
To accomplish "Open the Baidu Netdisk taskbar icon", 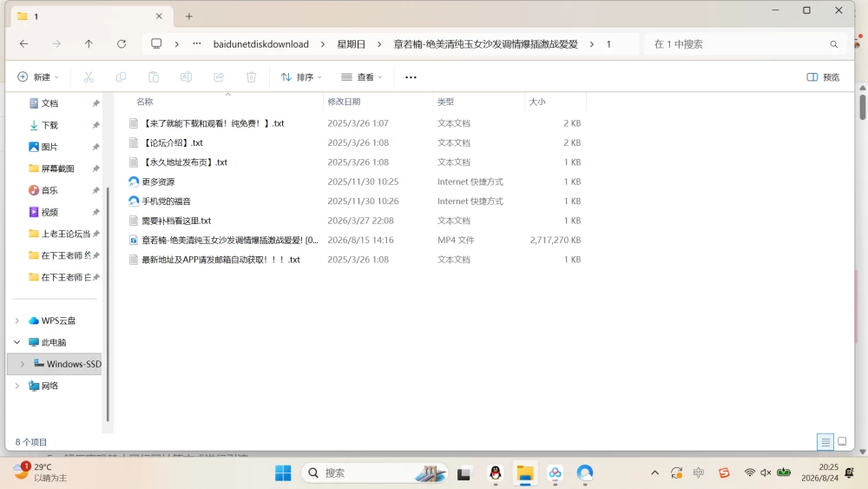I will point(555,473).
